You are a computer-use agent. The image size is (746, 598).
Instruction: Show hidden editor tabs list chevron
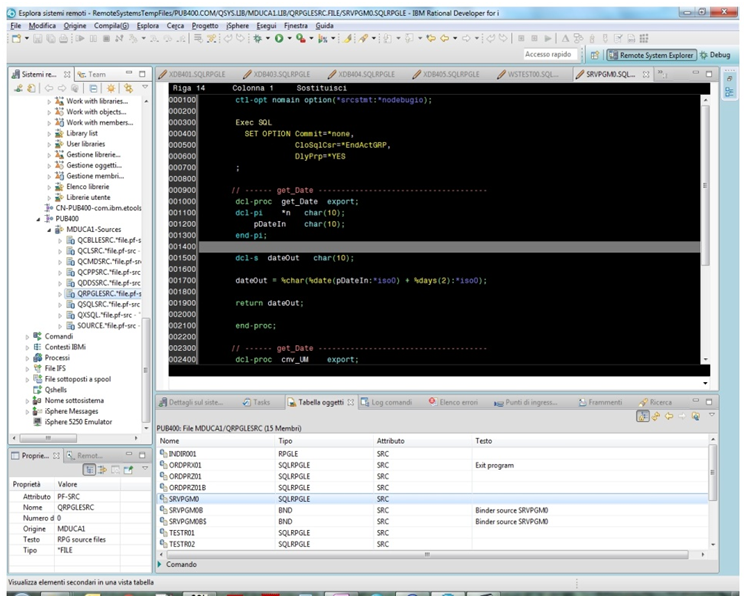pos(661,75)
